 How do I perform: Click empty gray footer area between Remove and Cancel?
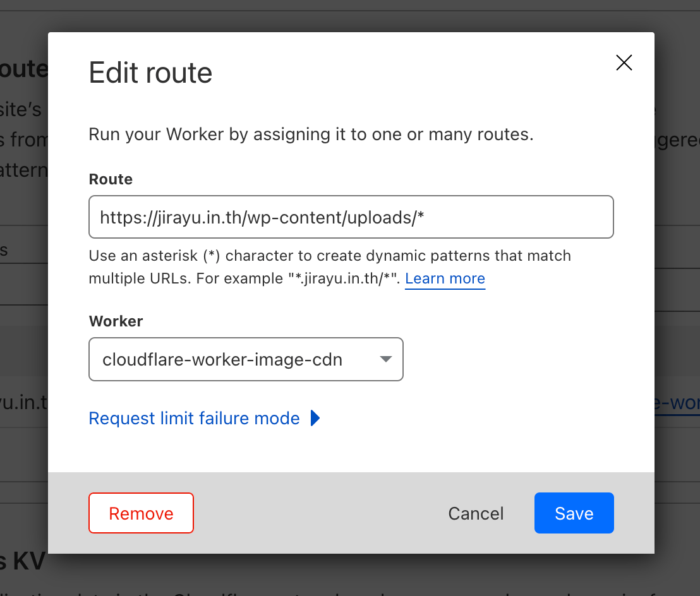coord(316,513)
